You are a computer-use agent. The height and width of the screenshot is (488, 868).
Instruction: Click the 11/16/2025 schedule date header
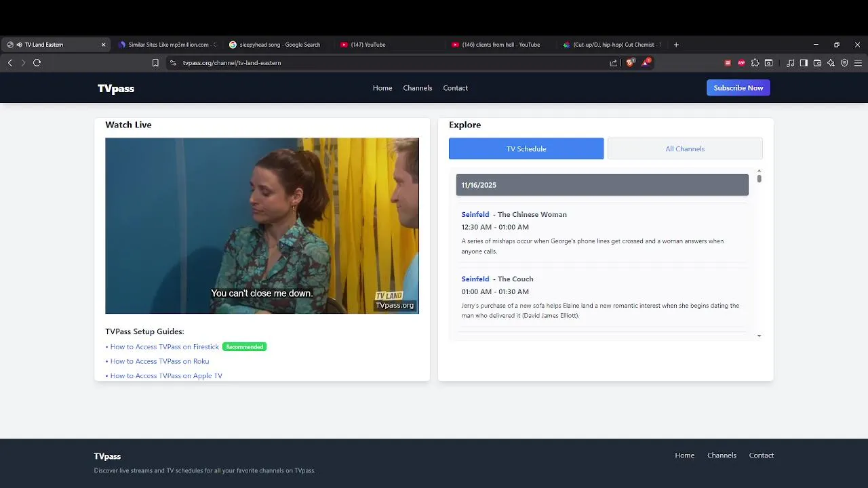[602, 185]
